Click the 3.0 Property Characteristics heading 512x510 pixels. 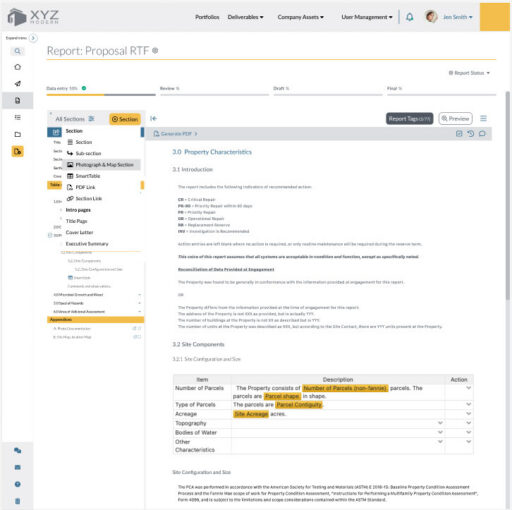coord(212,152)
